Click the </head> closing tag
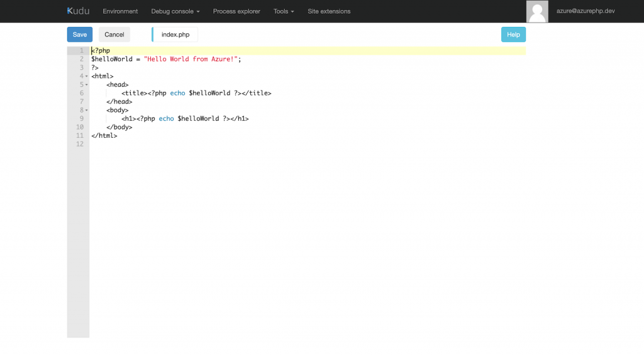The width and height of the screenshot is (644, 356). [x=119, y=101]
